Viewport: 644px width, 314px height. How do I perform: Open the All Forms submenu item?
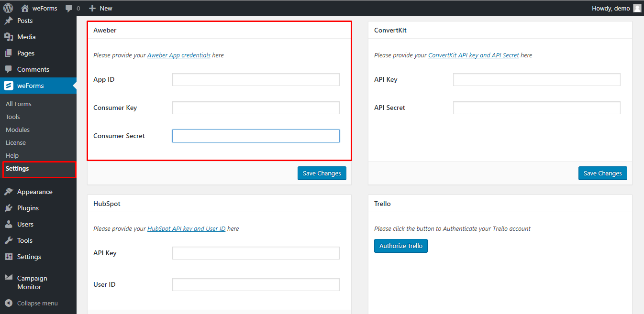point(18,104)
